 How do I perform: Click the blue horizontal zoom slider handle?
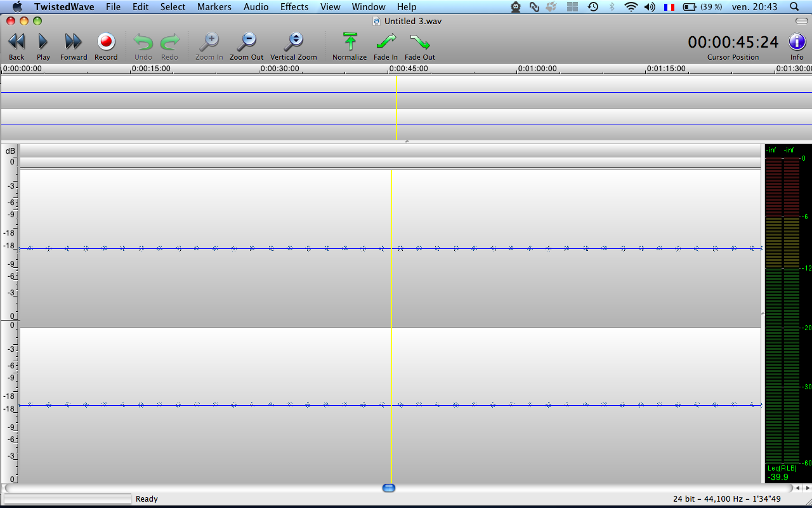tap(389, 488)
